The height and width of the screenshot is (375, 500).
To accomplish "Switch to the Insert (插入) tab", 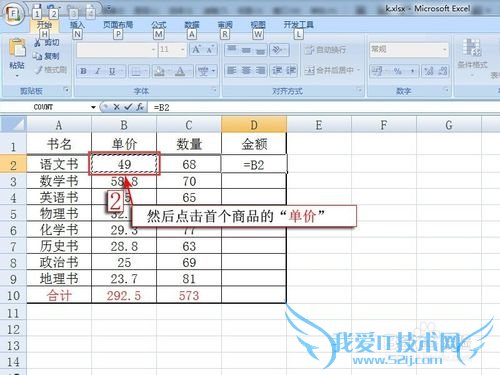I will [x=77, y=24].
